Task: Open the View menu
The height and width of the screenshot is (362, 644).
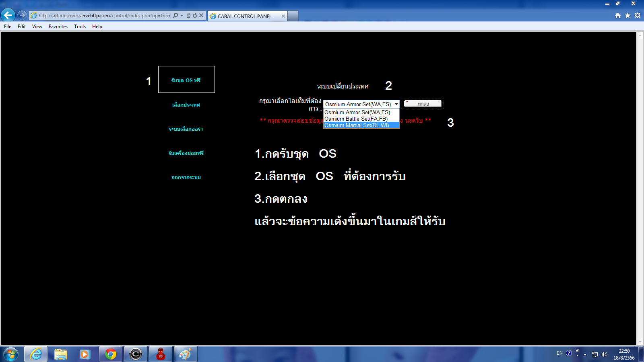Action: pyautogui.click(x=37, y=27)
